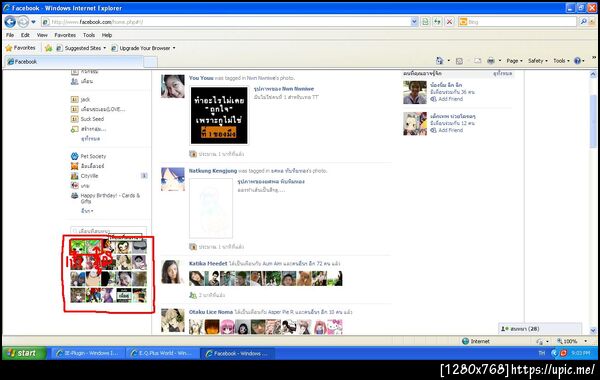The width and height of the screenshot is (600, 380).
Task: Open You Youu profile link
Action: tap(201, 78)
